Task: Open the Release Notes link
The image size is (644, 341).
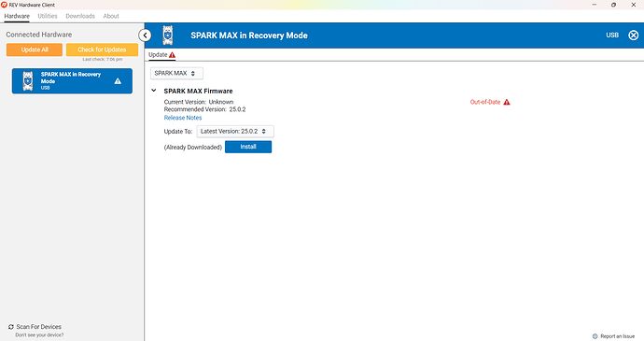Action: [183, 118]
